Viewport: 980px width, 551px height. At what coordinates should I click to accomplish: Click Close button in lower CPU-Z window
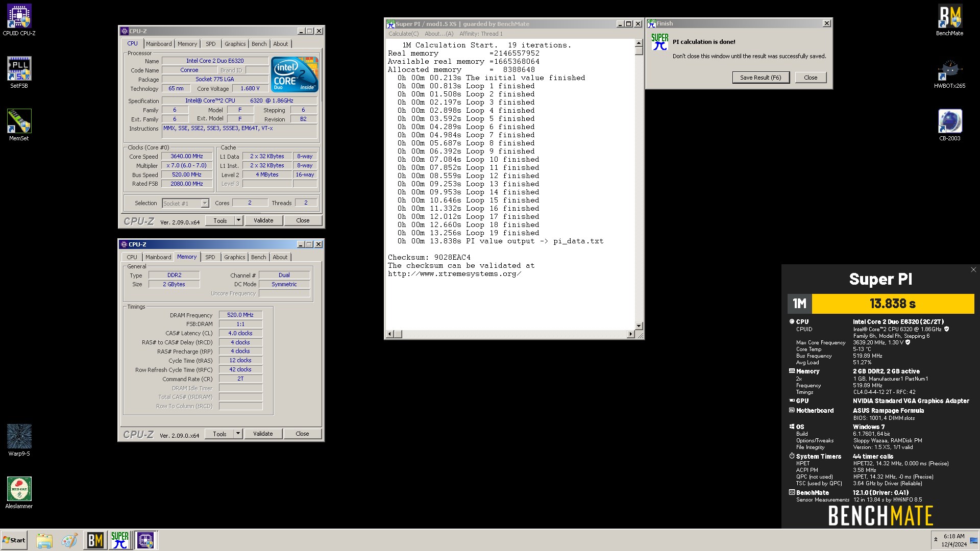(x=302, y=434)
